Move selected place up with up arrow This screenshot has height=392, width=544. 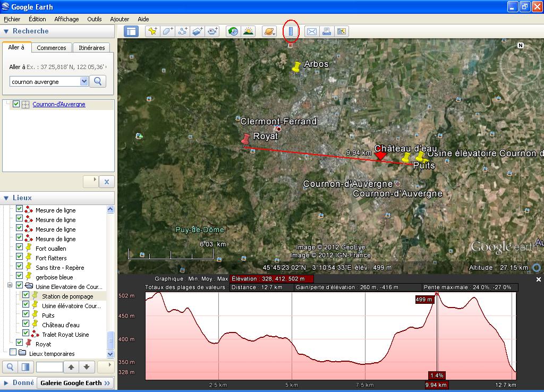71,367
